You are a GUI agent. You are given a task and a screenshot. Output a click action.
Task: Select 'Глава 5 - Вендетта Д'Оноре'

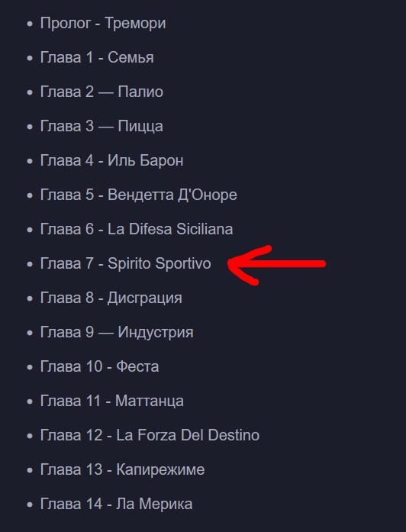coord(138,195)
